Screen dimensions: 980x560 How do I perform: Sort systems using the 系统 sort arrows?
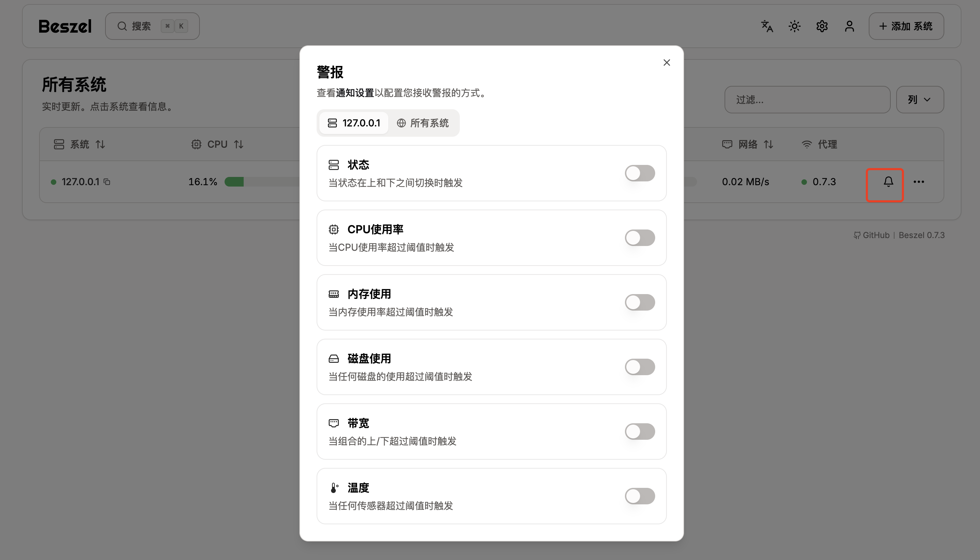(x=101, y=144)
